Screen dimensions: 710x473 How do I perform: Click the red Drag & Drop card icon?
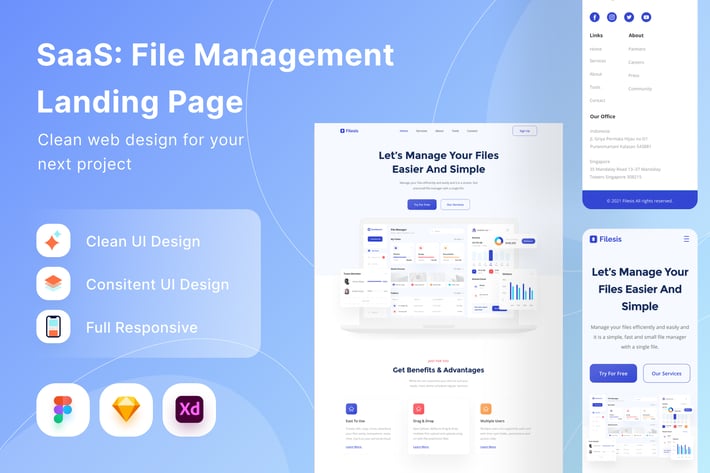tap(418, 409)
